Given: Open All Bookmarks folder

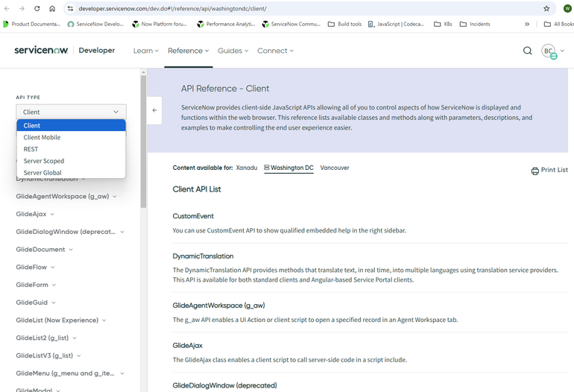Looking at the screenshot, I should pyautogui.click(x=558, y=24).
